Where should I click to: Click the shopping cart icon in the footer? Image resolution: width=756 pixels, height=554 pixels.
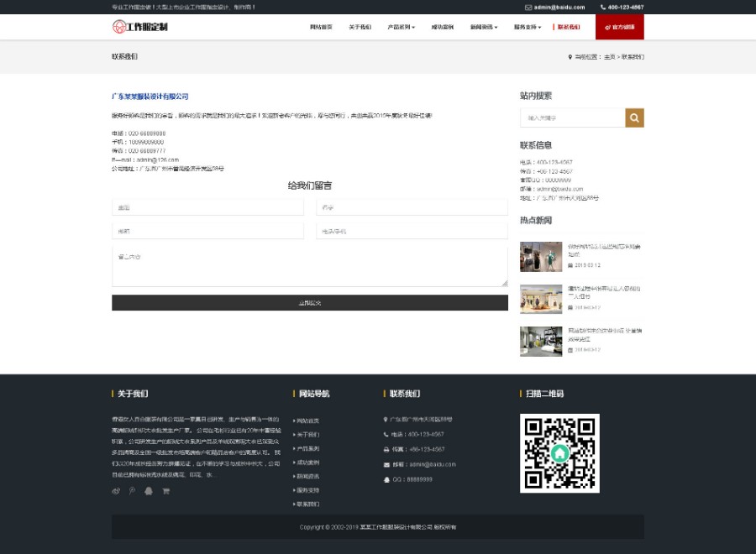165,491
